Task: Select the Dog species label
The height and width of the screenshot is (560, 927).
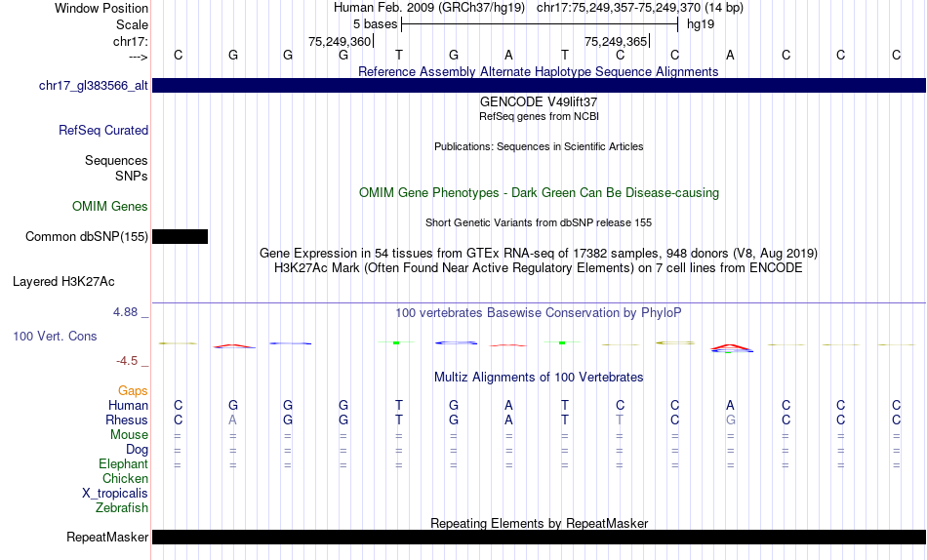Action: click(x=138, y=450)
